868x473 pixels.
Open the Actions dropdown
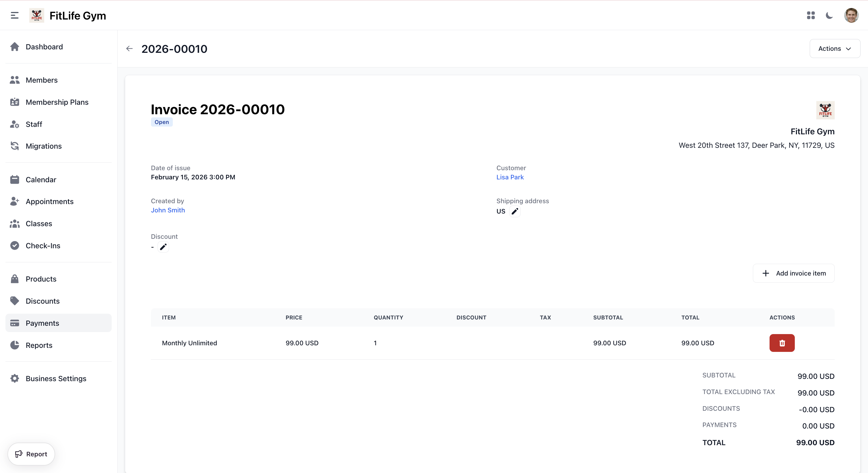point(835,49)
